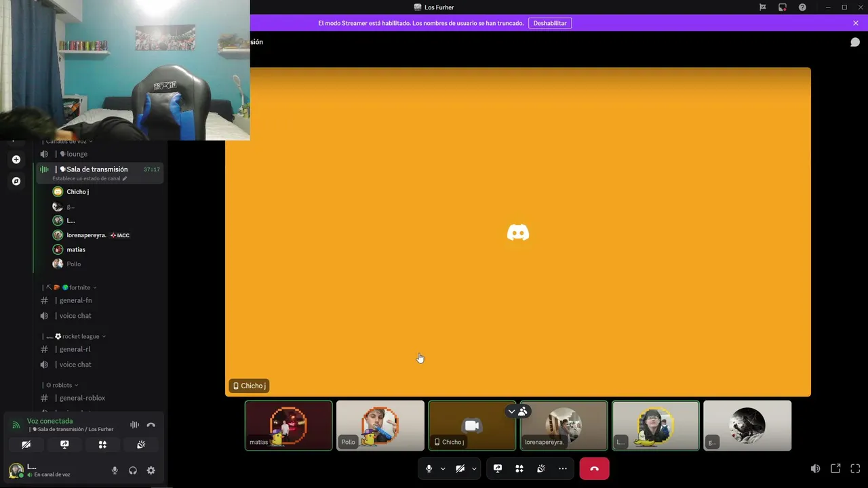Click the main orange Chicho j stream view
The width and height of the screenshot is (868, 488).
(518, 232)
